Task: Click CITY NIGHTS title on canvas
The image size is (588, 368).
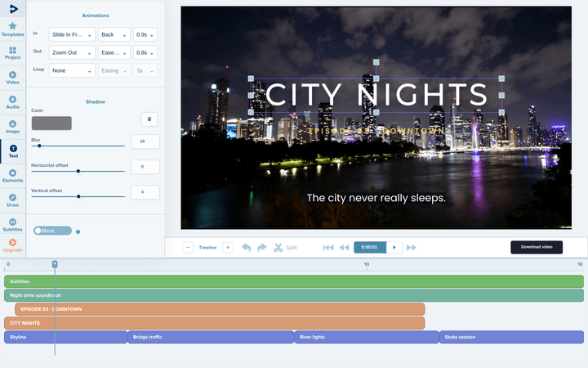Action: coord(376,95)
